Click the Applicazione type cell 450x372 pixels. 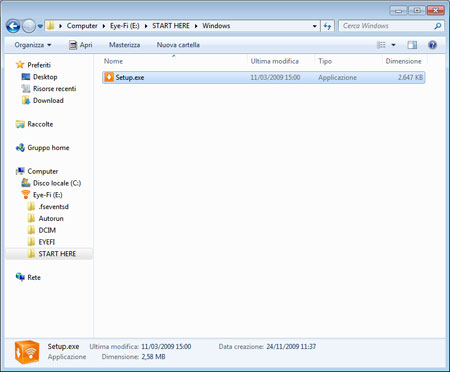click(x=337, y=77)
